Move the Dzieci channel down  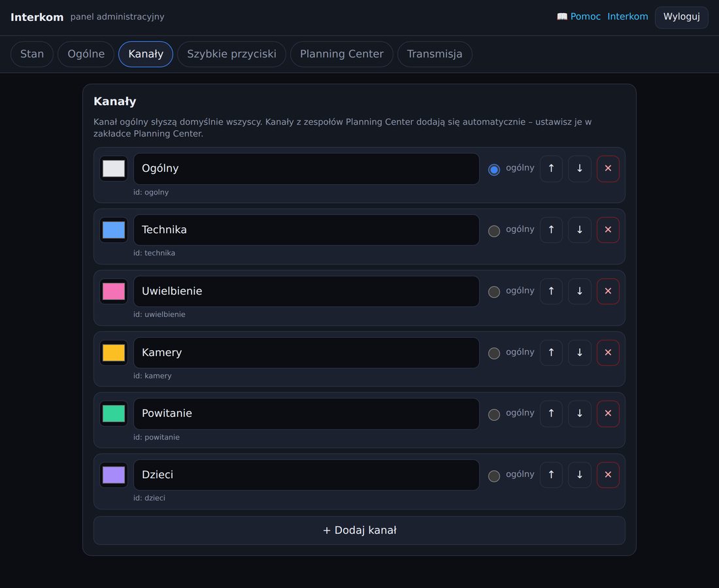point(580,475)
